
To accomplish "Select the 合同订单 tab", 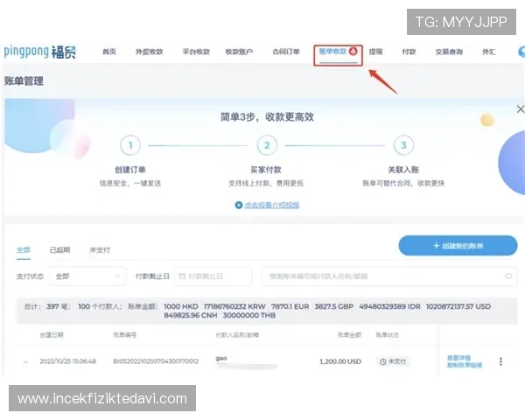I will (x=285, y=52).
